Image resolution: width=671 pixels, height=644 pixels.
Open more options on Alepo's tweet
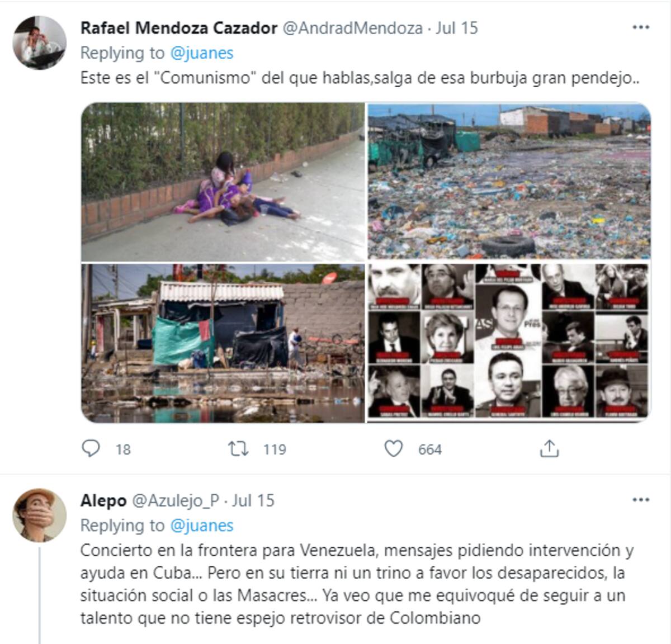pyautogui.click(x=641, y=500)
